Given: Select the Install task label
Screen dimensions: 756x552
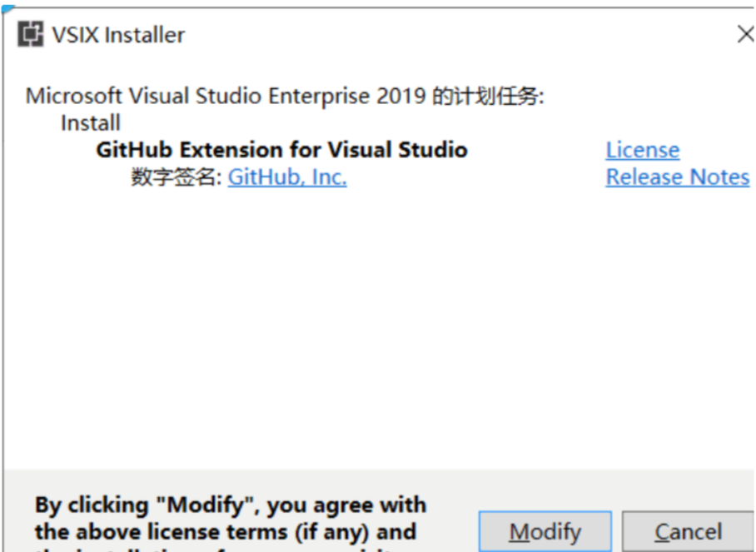Looking at the screenshot, I should [x=91, y=123].
